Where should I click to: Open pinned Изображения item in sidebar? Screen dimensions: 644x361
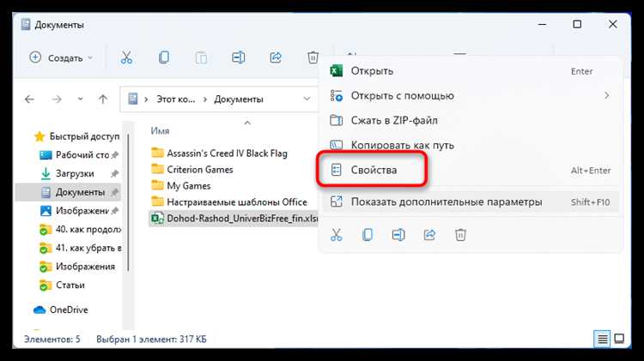coord(79,211)
